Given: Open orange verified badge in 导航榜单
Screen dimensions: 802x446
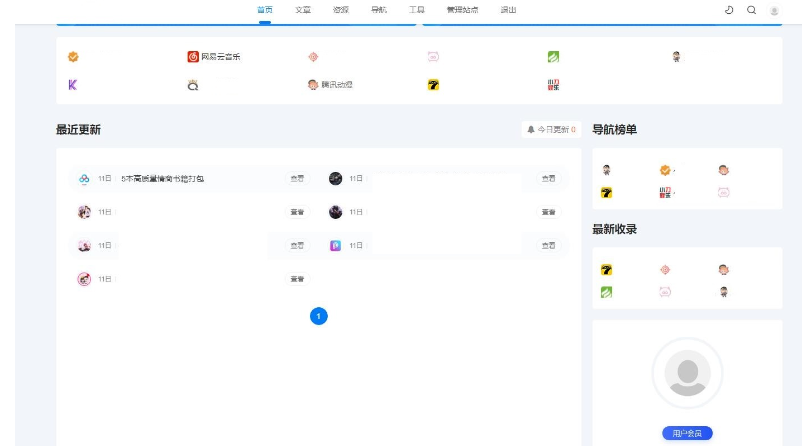Looking at the screenshot, I should click(665, 170).
